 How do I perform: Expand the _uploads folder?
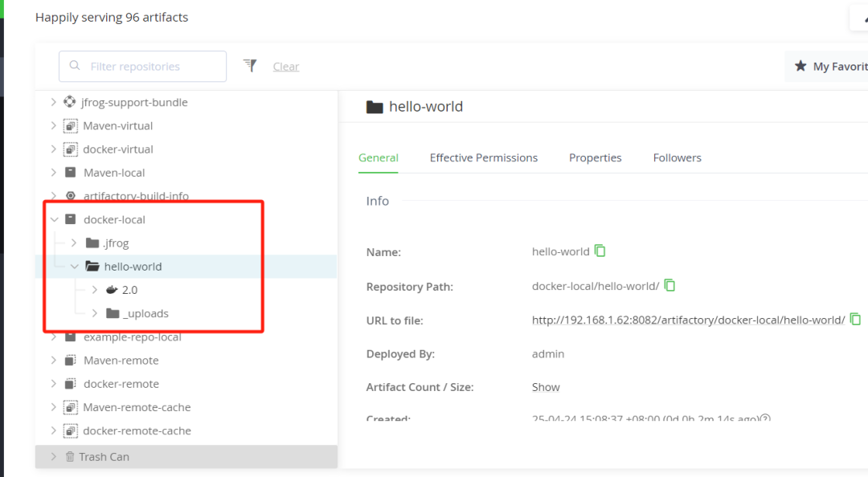coord(94,313)
